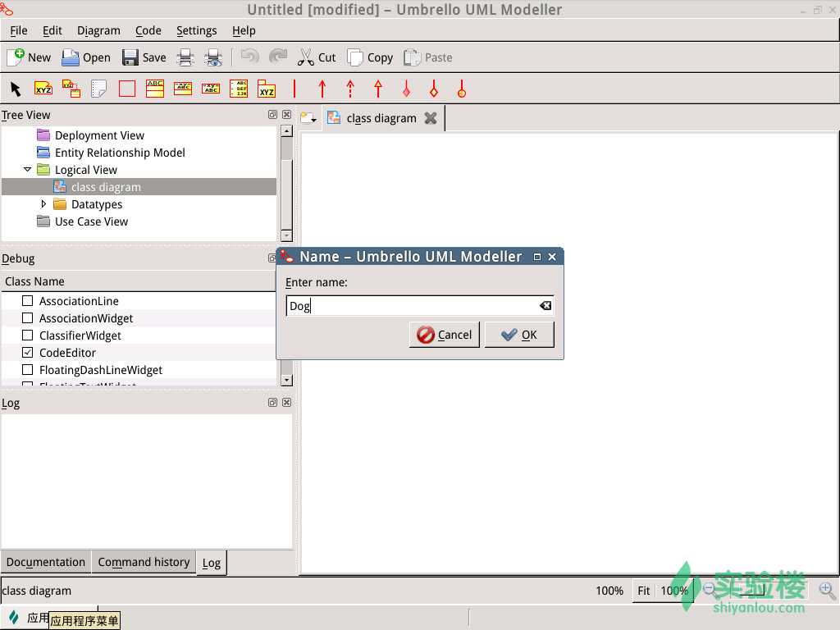This screenshot has width=840, height=630.
Task: Click the Print icon
Action: [185, 57]
